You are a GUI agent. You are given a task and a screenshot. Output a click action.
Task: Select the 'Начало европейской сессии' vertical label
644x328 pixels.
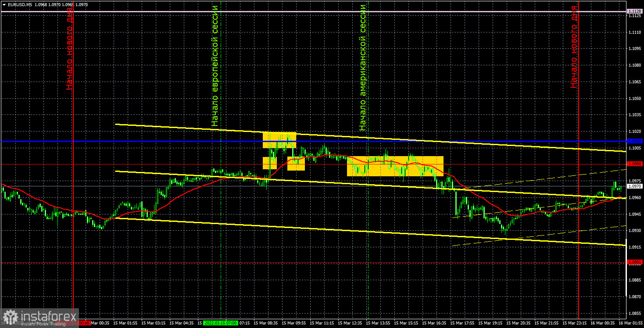pos(215,66)
